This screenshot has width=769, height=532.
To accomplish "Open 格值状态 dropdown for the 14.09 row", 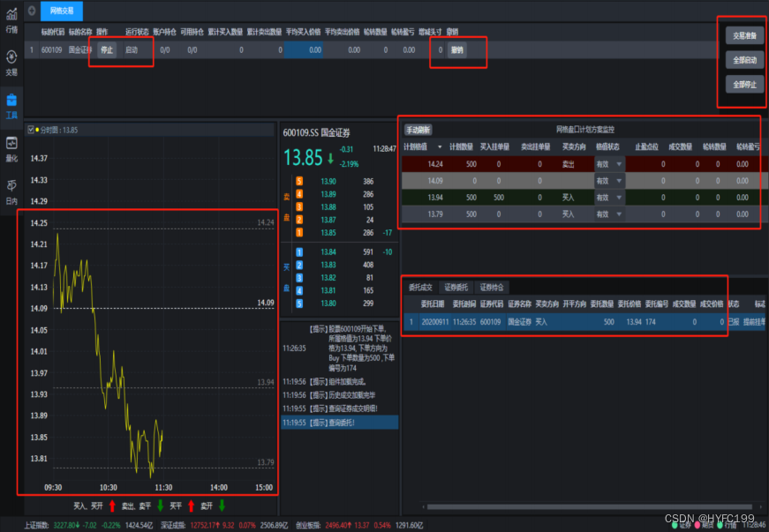I will (x=609, y=181).
